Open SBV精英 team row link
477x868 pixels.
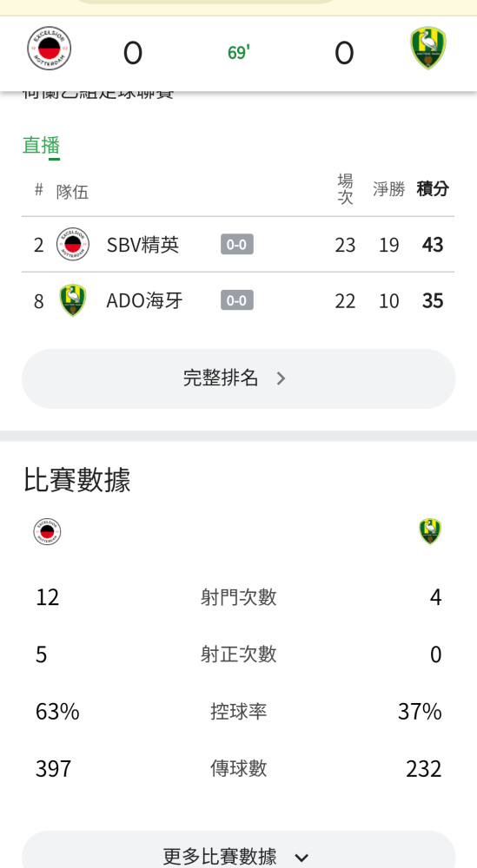coord(238,244)
